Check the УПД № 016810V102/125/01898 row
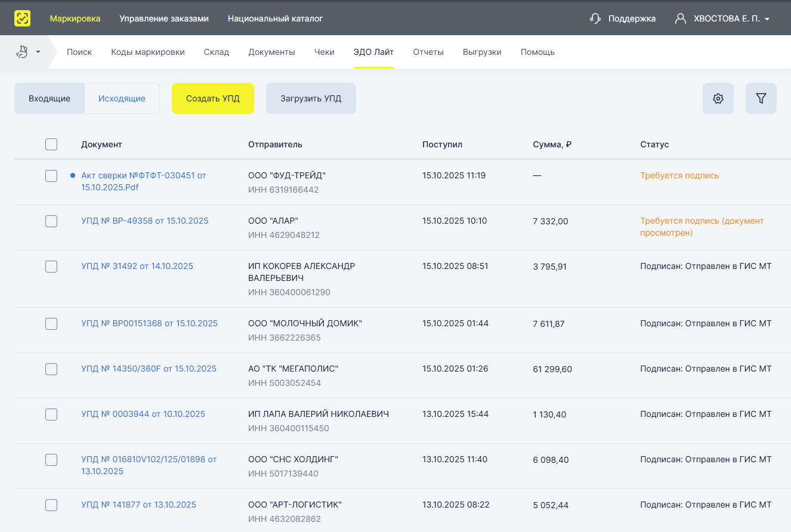The height and width of the screenshot is (532, 791). click(51, 460)
